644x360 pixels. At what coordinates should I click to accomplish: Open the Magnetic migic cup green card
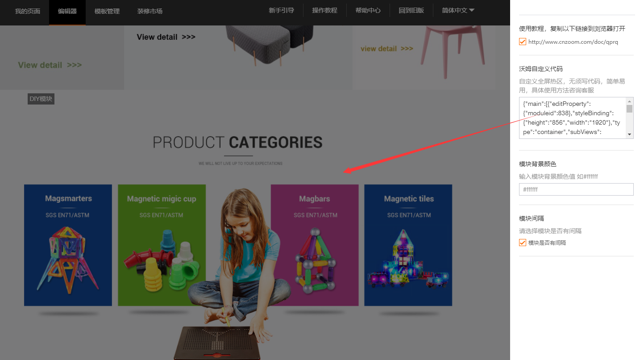coord(162,245)
